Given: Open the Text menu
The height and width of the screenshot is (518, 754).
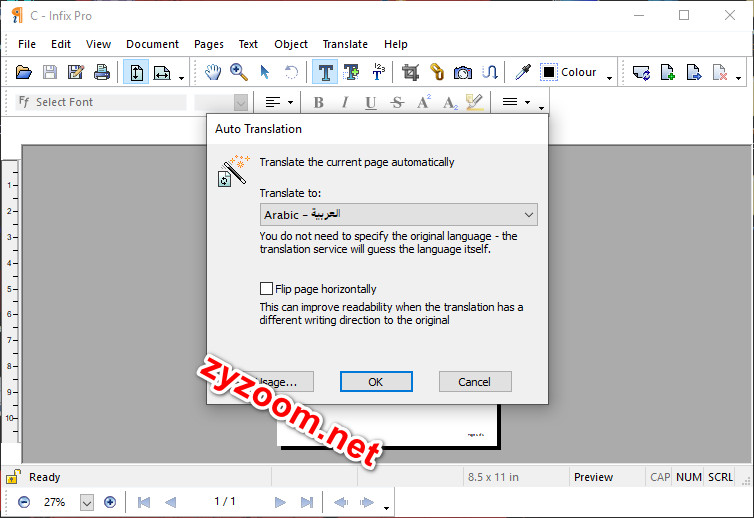Looking at the screenshot, I should pyautogui.click(x=248, y=44).
